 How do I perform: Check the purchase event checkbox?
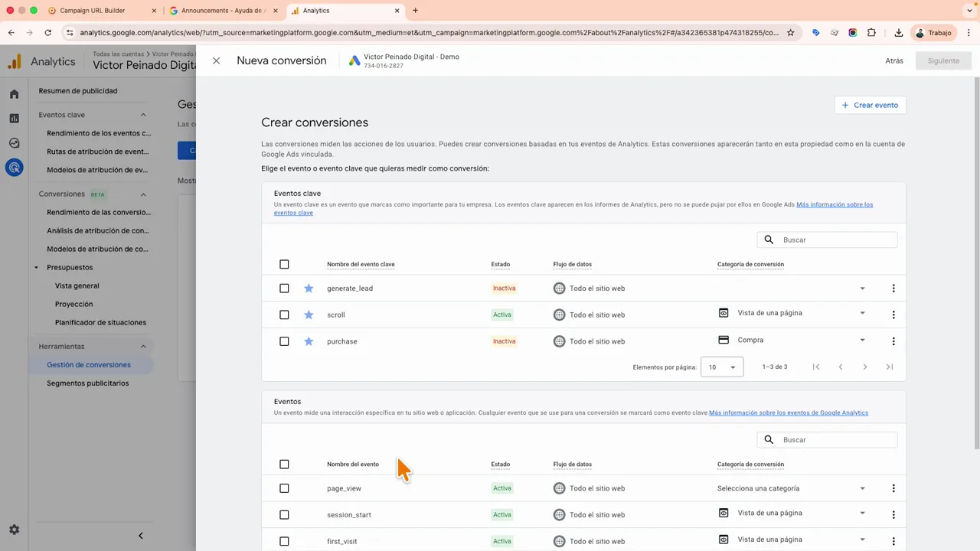click(x=284, y=341)
